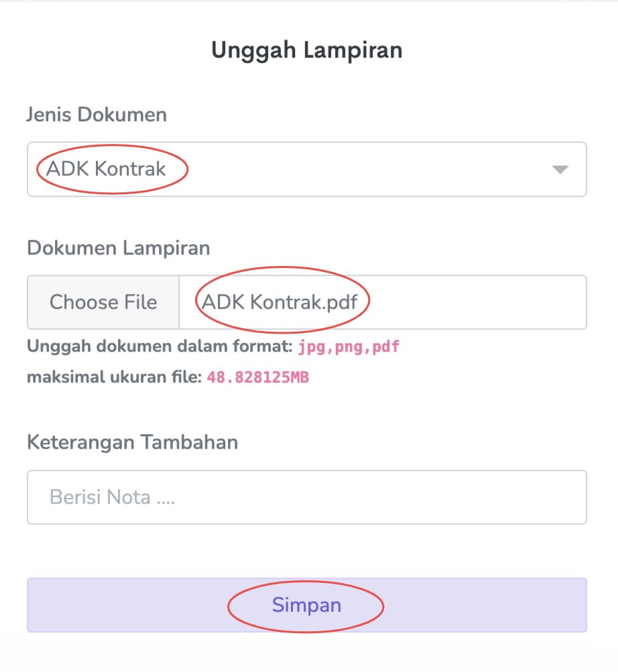Focus the Berisi Nota text field
The width and height of the screenshot is (618, 672).
(x=306, y=497)
